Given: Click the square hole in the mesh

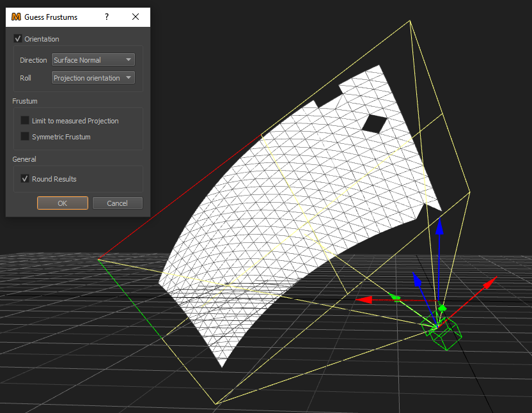Looking at the screenshot, I should [373, 123].
